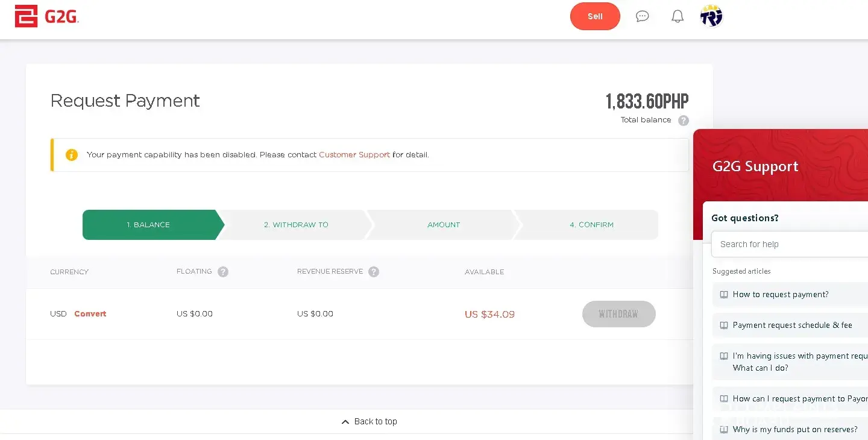Select the 1. Balance step

coord(149,225)
